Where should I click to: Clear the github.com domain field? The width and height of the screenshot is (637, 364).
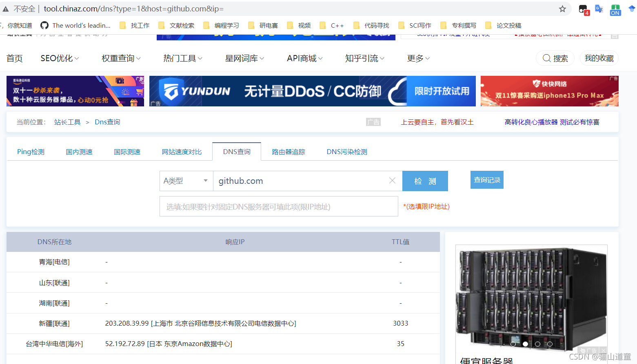click(392, 181)
